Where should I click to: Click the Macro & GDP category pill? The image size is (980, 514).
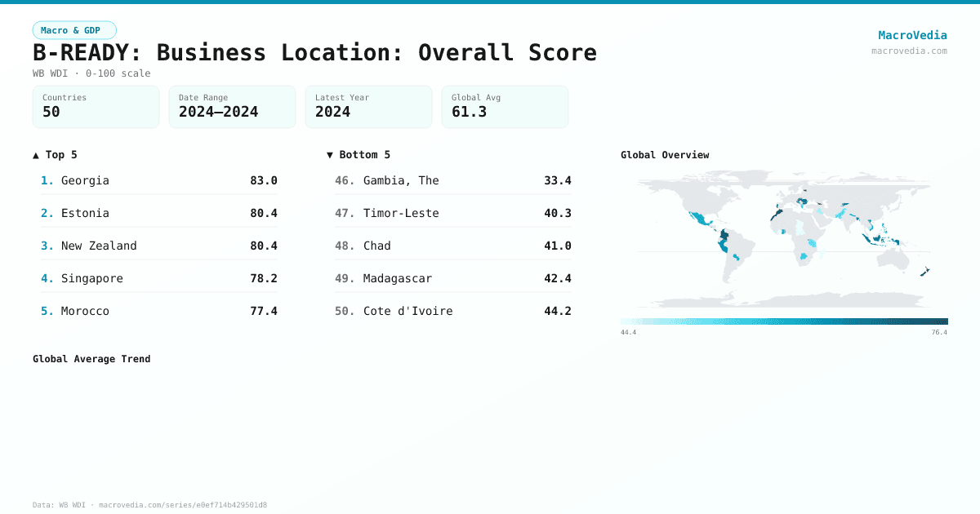(74, 29)
